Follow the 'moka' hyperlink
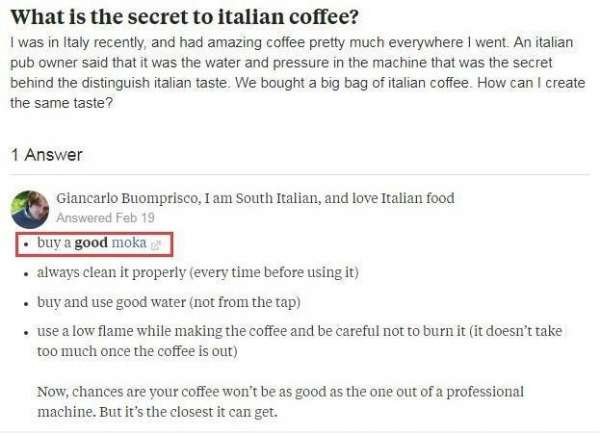The width and height of the screenshot is (600, 433). coord(129,243)
